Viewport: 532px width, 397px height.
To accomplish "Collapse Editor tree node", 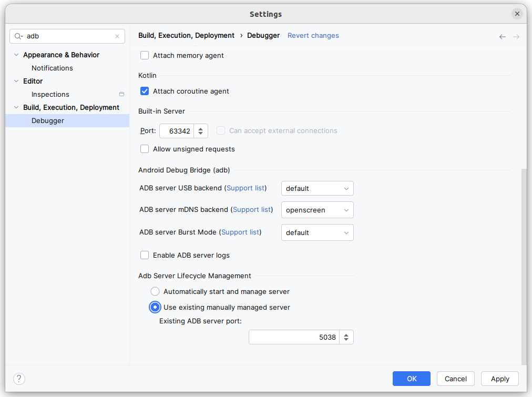I will pos(16,81).
